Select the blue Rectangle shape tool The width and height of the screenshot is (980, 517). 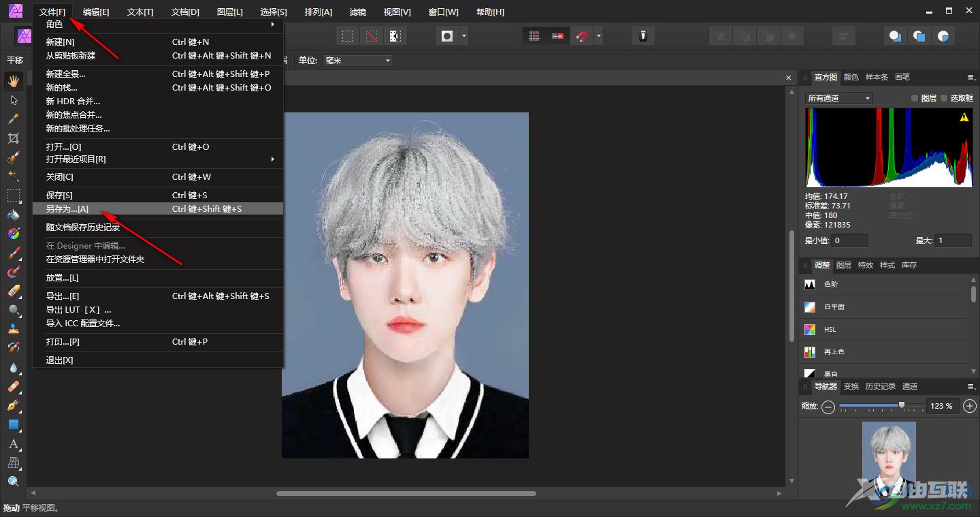tap(14, 424)
